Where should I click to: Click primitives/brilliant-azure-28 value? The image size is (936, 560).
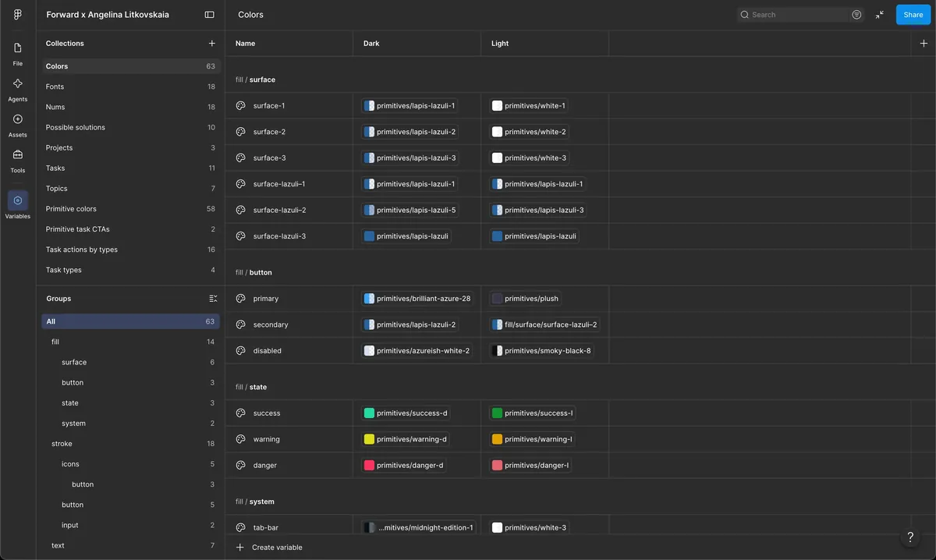(417, 299)
